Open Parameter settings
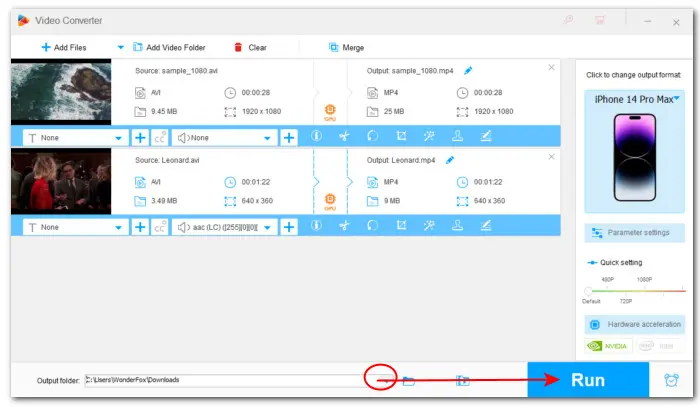 click(x=634, y=232)
